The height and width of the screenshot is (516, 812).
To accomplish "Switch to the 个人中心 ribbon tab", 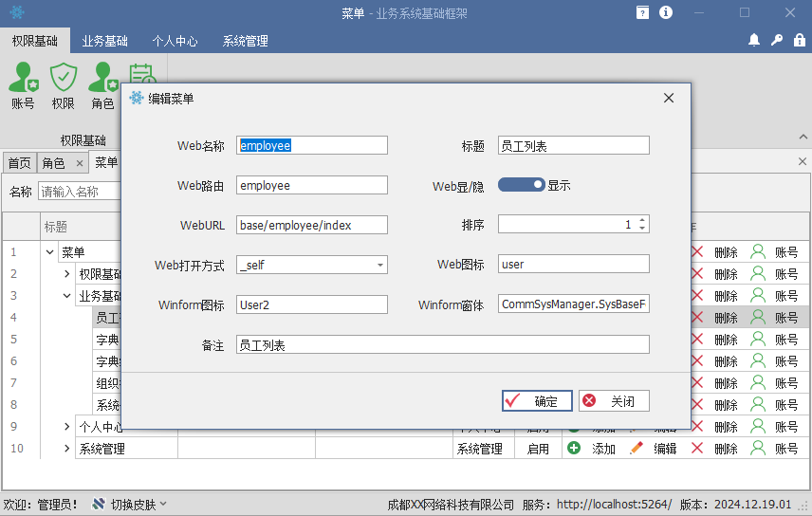I will pos(175,41).
